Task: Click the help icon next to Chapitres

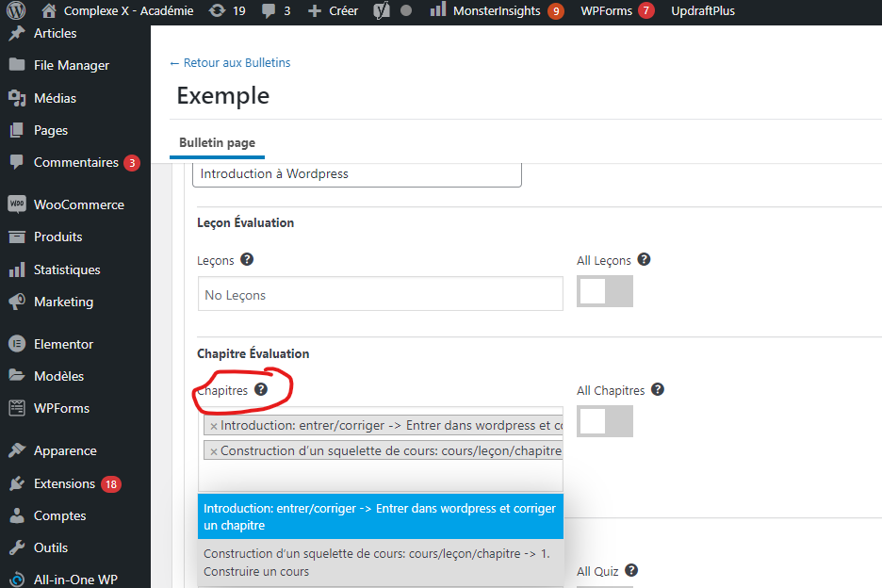Action: 261,389
